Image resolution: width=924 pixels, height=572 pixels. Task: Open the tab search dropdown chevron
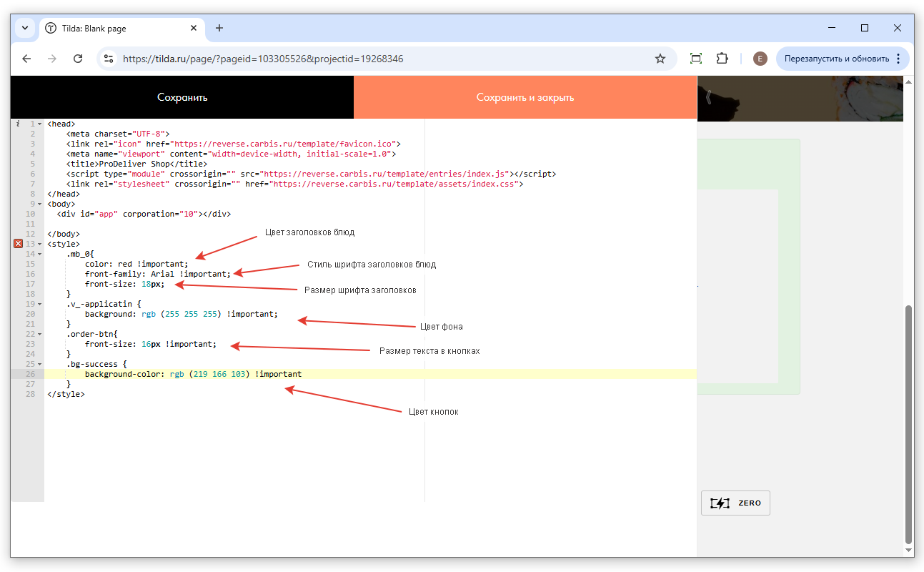pyautogui.click(x=25, y=28)
